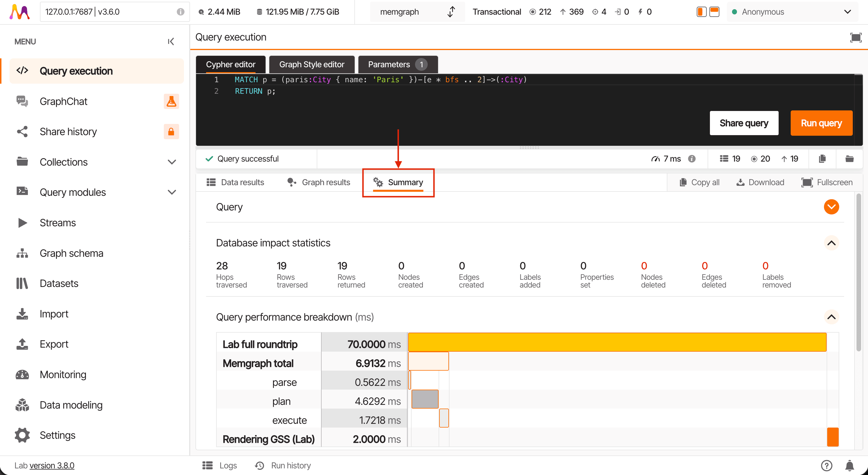Click the folder icon in results bar
This screenshot has width=868, height=475.
pos(850,159)
